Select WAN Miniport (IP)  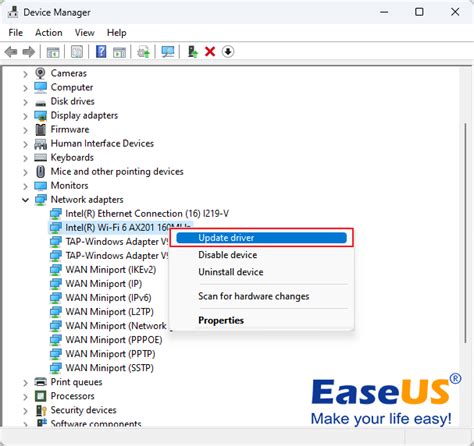104,283
